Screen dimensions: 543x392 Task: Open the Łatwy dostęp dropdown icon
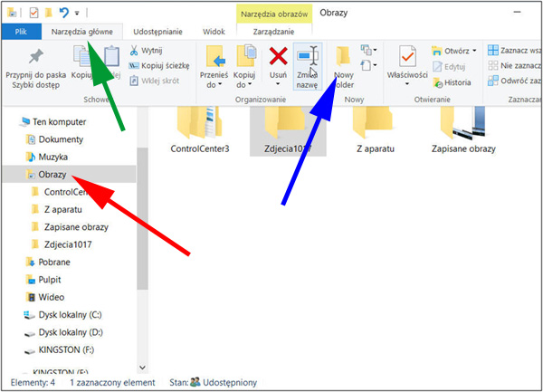[x=368, y=65]
